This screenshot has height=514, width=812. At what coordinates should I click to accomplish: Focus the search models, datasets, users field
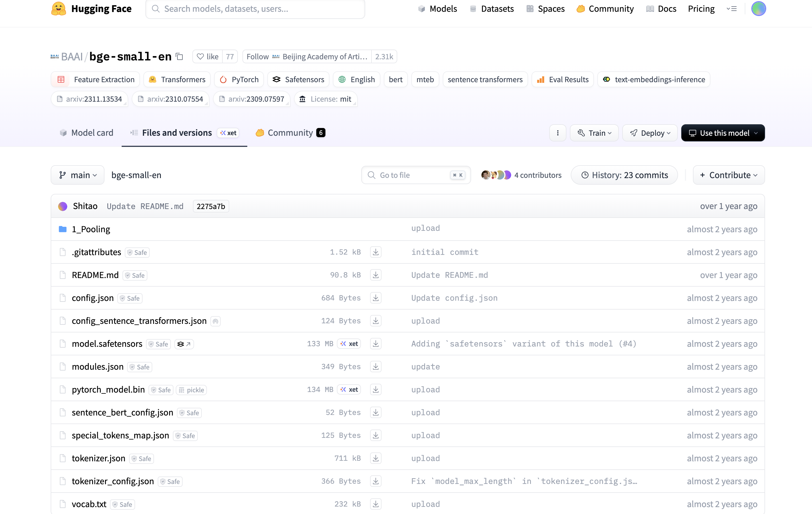click(255, 9)
